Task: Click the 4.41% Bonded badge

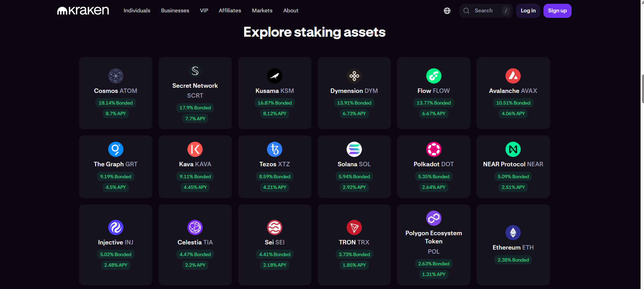Action: coord(275,254)
